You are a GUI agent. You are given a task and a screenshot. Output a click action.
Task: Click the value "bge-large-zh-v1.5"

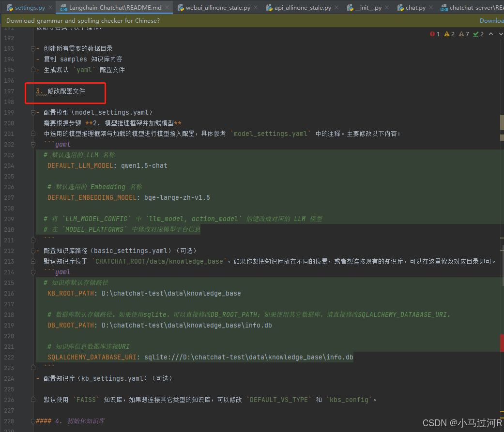pos(177,197)
